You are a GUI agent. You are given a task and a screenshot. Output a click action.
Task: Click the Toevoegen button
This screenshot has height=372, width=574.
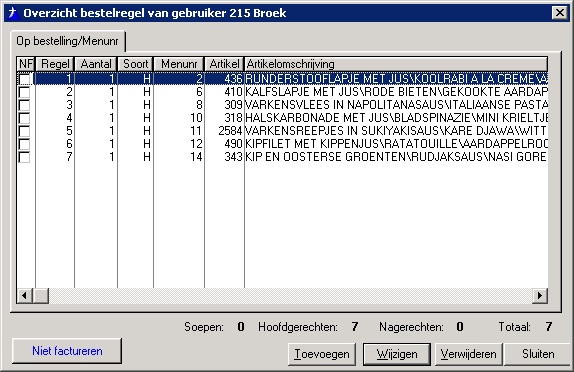coord(322,354)
